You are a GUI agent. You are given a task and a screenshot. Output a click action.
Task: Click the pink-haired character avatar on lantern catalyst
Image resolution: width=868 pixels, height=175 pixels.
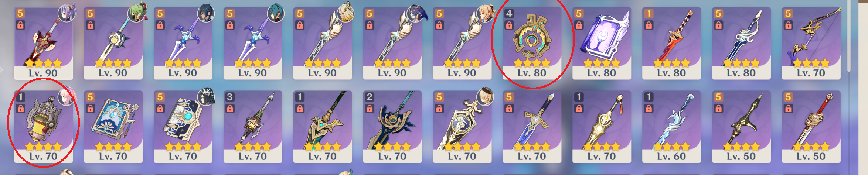tap(67, 96)
